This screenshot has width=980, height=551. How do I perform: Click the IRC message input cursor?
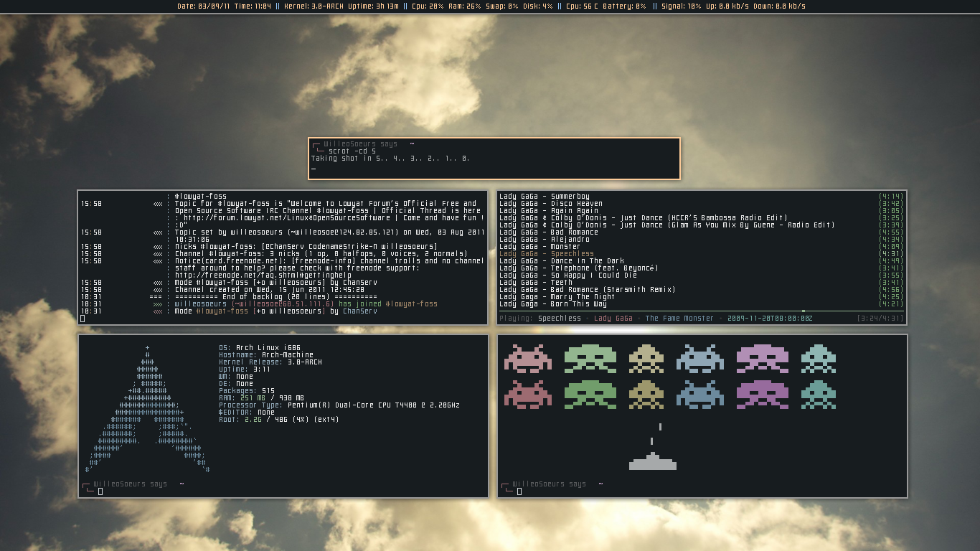(83, 319)
